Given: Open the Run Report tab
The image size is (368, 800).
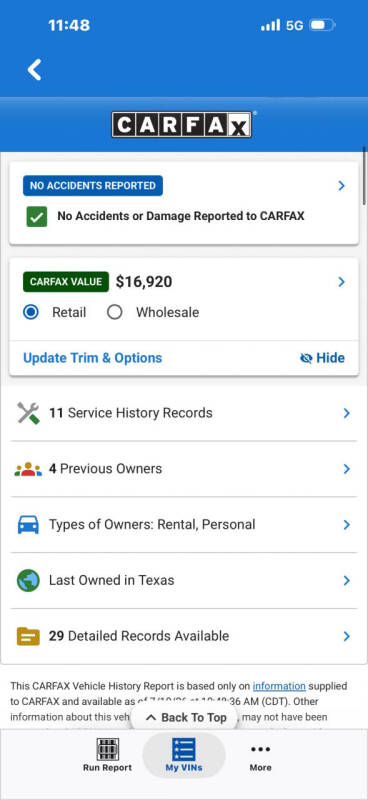Looking at the screenshot, I should 108,755.
